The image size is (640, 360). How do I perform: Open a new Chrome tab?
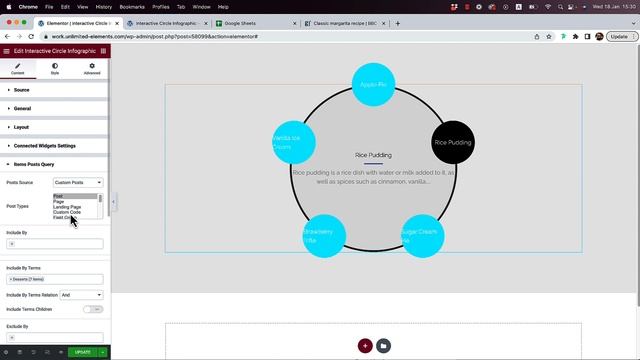(x=398, y=23)
